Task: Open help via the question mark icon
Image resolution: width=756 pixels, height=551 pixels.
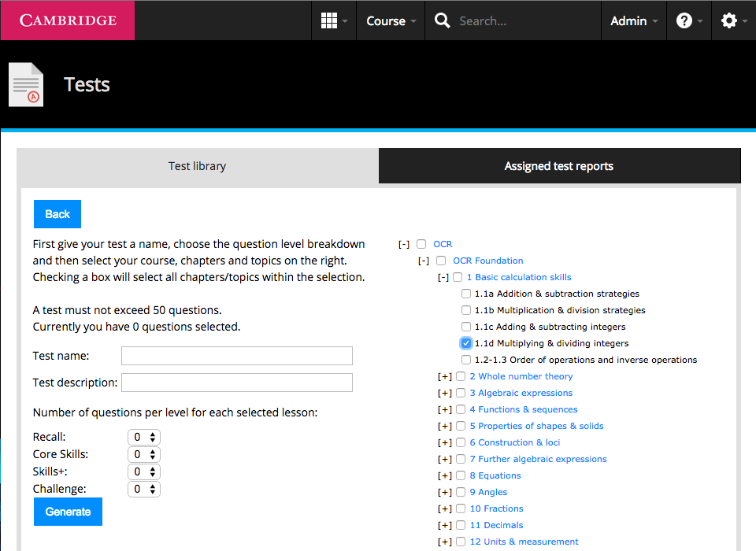Action: (x=684, y=20)
